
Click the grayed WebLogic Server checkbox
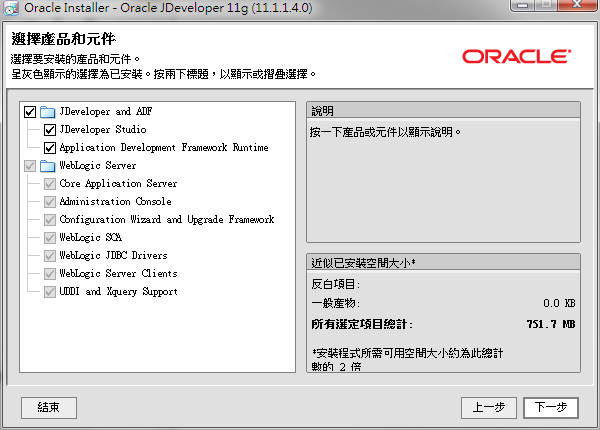pyautogui.click(x=30, y=166)
